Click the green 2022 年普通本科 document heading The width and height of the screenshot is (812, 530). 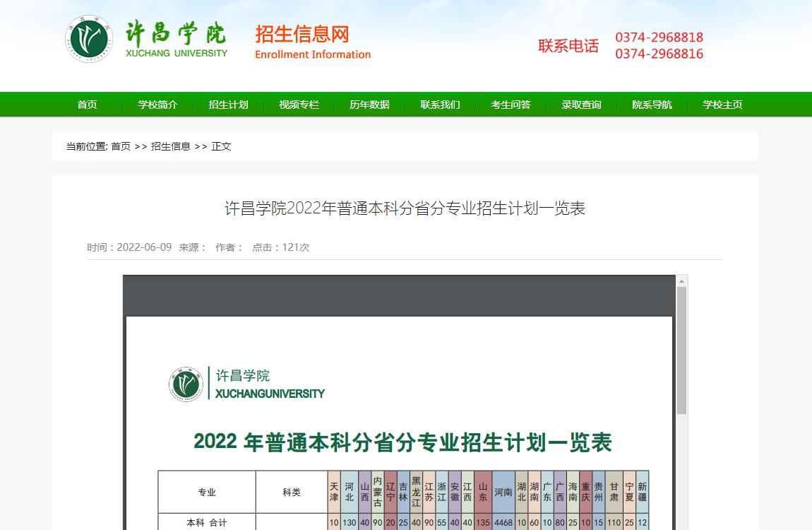(x=403, y=442)
